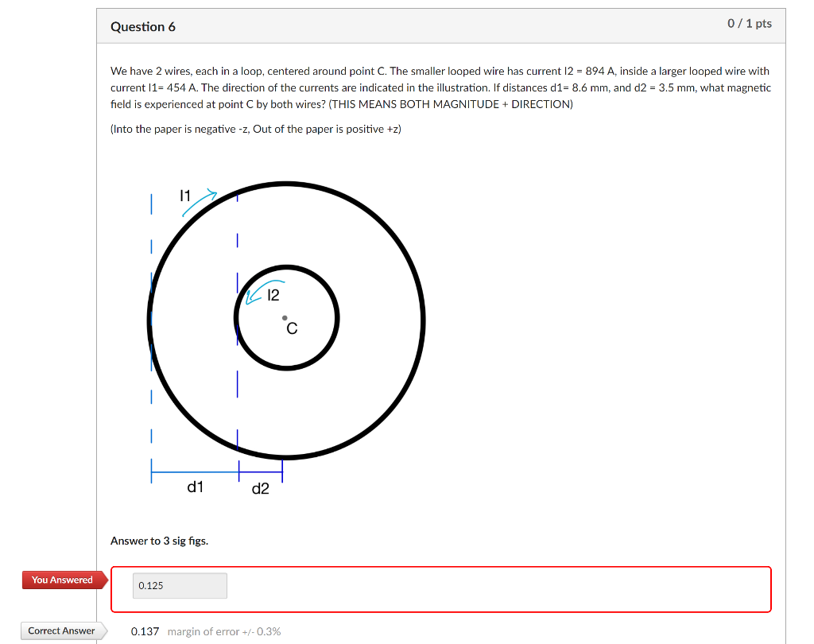Select the d1 distance label
Viewport: 814px width, 644px height.
[196, 487]
